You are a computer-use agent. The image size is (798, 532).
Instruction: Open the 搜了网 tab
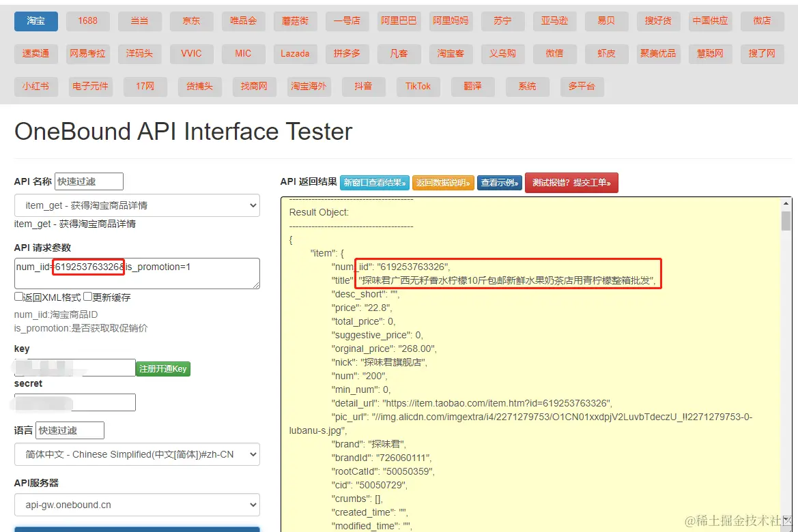(x=762, y=53)
